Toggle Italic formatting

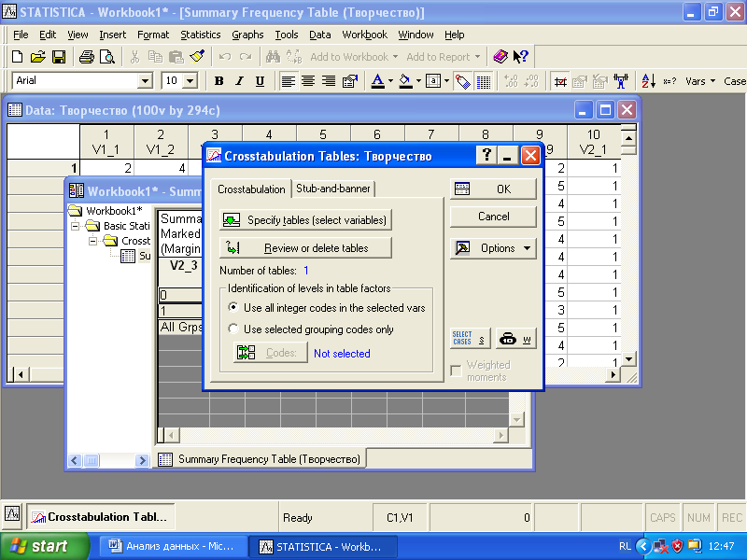tap(239, 81)
